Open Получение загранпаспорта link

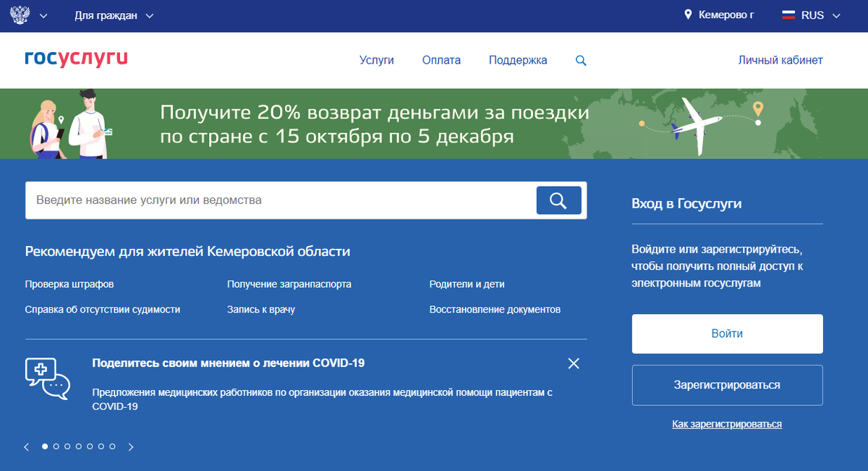289,284
